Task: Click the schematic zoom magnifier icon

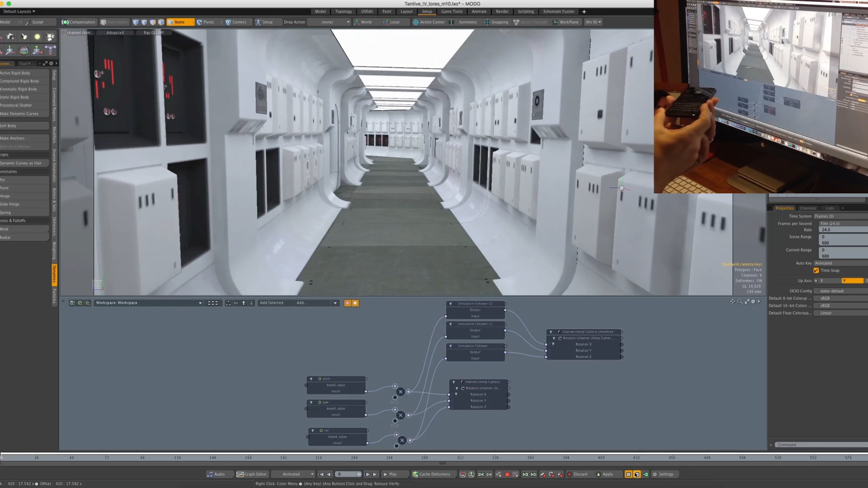Action: pos(740,301)
